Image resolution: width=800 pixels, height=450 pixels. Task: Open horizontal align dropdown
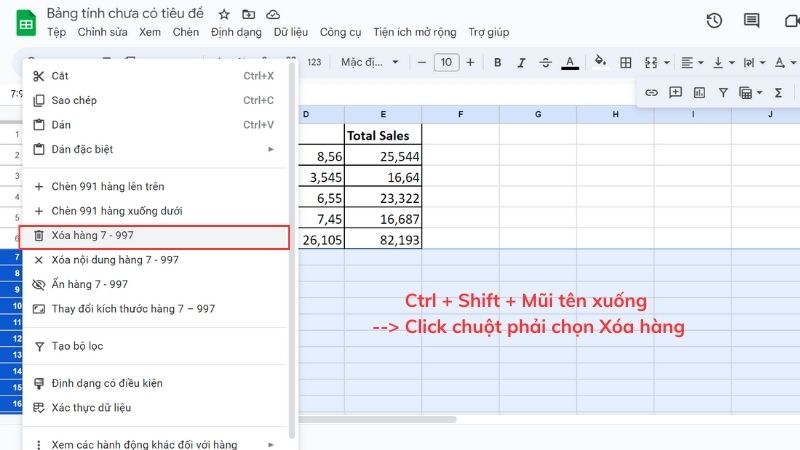tap(692, 62)
